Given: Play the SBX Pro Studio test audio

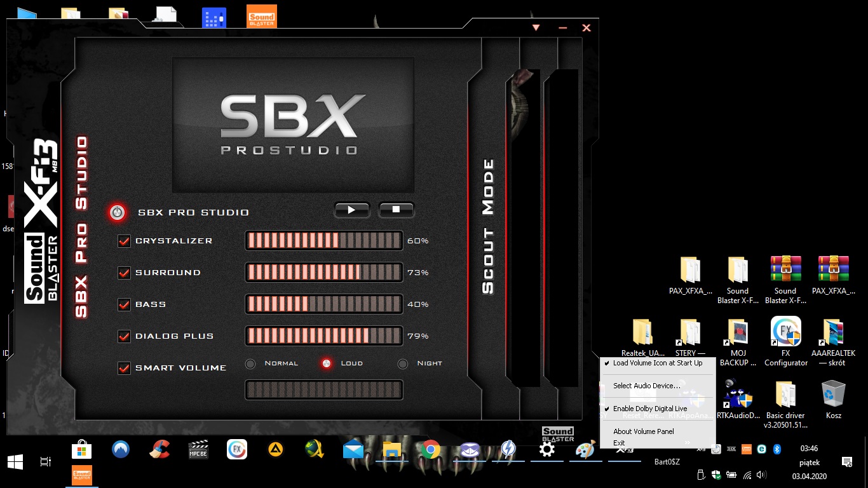Looking at the screenshot, I should (x=351, y=209).
